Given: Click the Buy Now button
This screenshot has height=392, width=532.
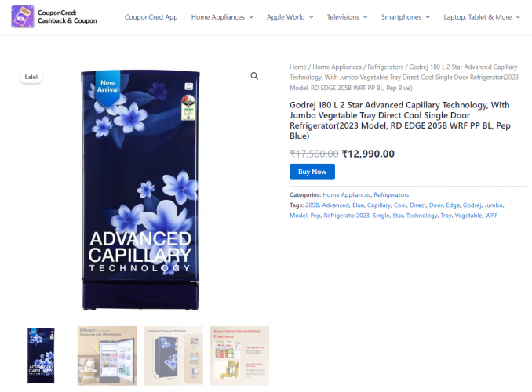Looking at the screenshot, I should tap(312, 172).
